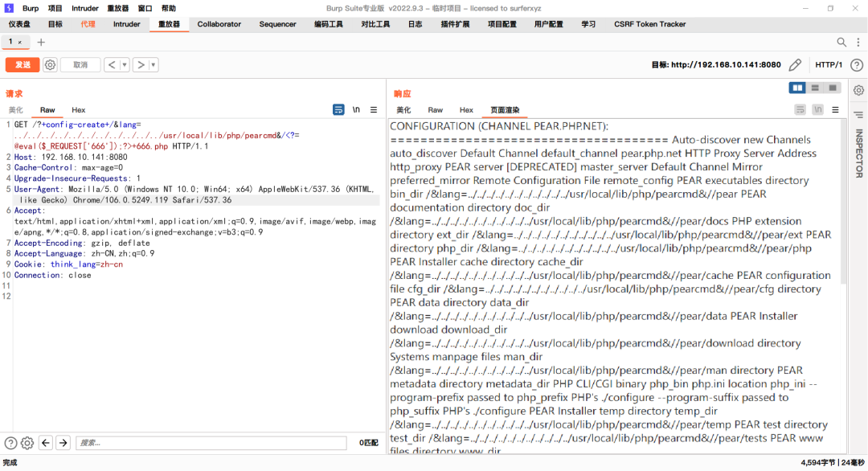
Task: Select tabbed layout view
Action: (832, 88)
